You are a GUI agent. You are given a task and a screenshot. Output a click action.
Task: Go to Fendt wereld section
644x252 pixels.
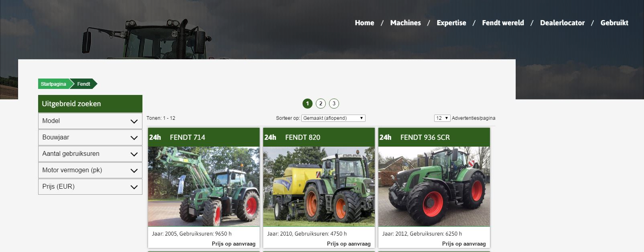pyautogui.click(x=503, y=23)
